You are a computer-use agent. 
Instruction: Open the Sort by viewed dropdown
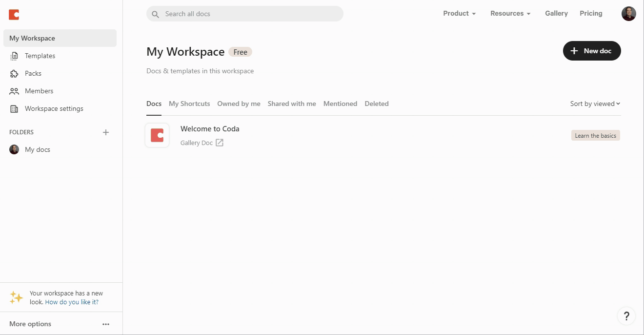(x=595, y=104)
